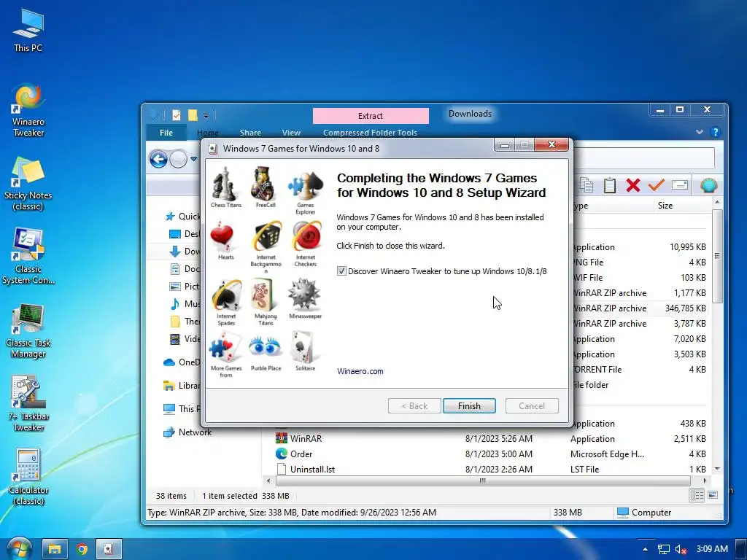Click the More Games puzzle icon

point(226,348)
